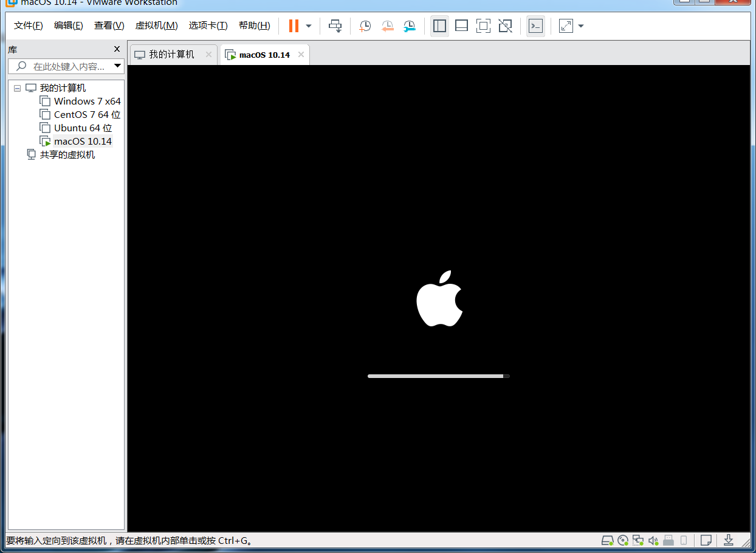Toggle the library panel visibility
The width and height of the screenshot is (756, 553).
[439, 26]
